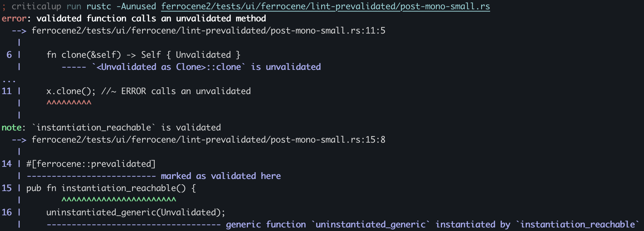The height and width of the screenshot is (231, 644).
Task: Click the green caret underline under instantiation_reachable
Action: coord(119,200)
